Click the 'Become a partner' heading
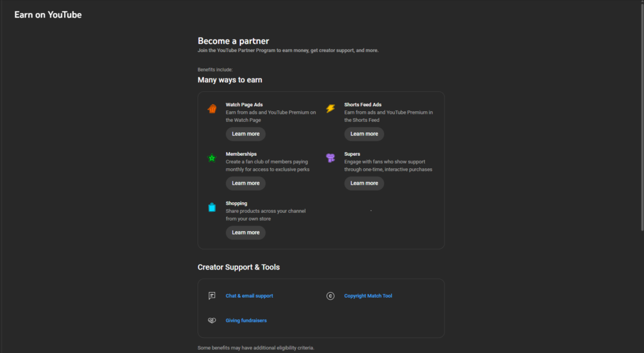644x353 pixels. [233, 41]
